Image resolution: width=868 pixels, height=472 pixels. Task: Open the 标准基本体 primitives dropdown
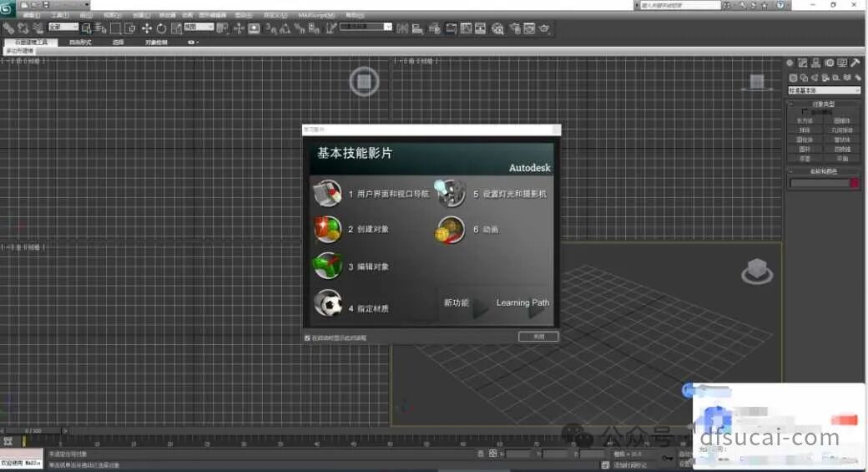[x=825, y=90]
